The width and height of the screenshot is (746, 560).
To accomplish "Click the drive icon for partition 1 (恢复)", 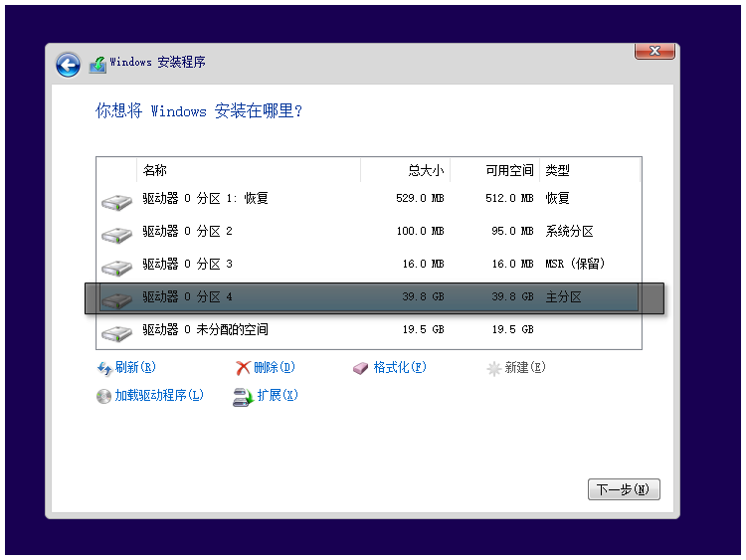I will click(116, 202).
